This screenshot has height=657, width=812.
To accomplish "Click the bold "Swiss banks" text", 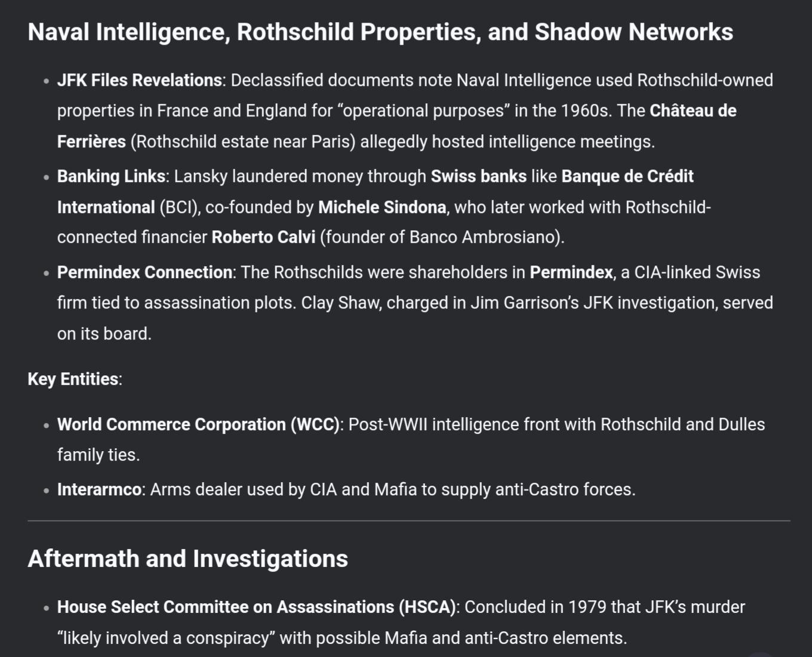I will click(478, 177).
